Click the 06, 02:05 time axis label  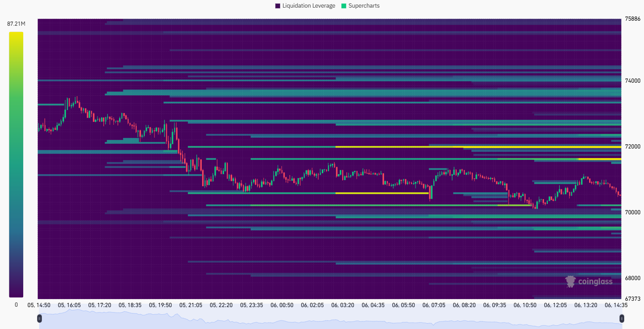pyautogui.click(x=312, y=304)
